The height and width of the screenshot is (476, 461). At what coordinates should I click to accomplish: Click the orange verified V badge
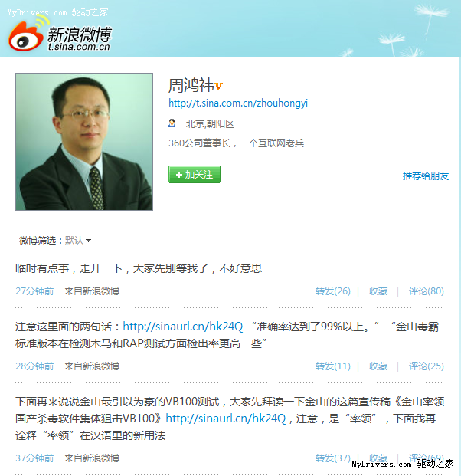click(219, 86)
